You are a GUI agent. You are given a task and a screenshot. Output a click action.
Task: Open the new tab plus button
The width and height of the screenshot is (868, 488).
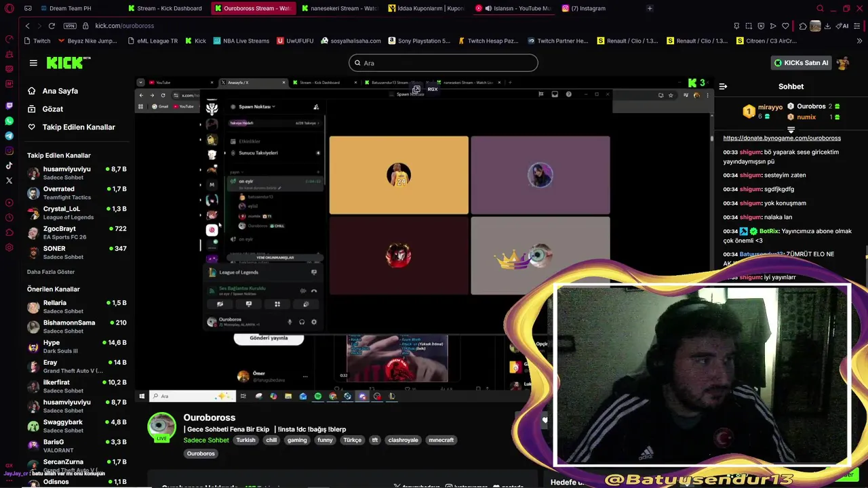pos(650,8)
